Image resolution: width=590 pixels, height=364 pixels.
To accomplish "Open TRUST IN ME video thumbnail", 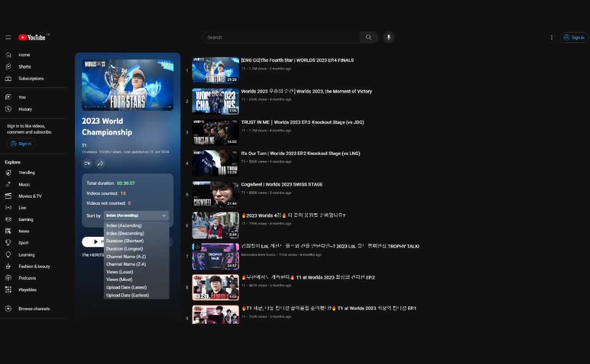I will (x=216, y=133).
